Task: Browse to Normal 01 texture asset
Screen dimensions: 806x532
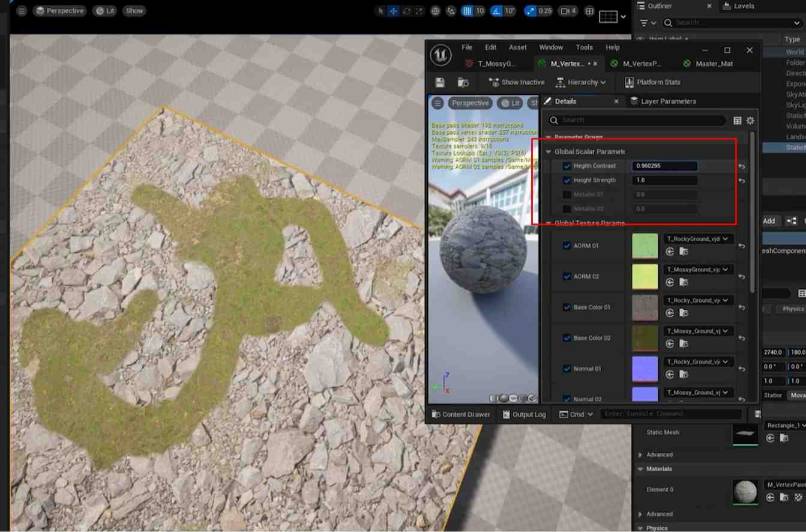Action: coord(684,375)
